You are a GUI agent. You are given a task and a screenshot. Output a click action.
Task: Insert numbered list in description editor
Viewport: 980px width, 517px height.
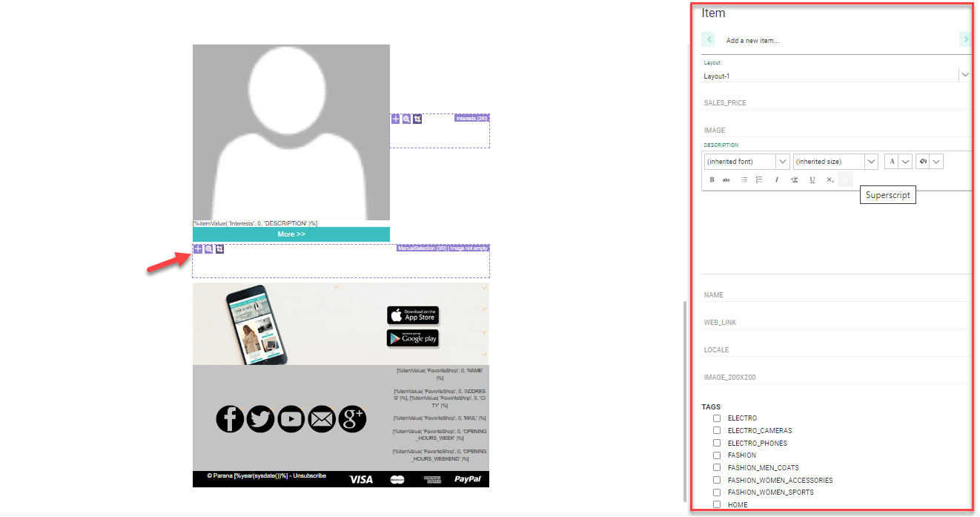759,180
